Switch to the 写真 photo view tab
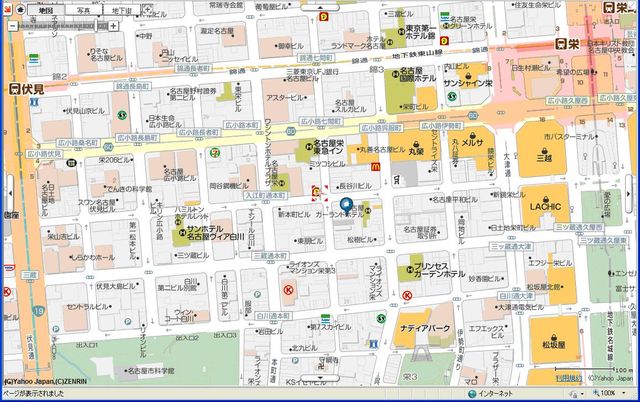640x402 pixels. (84, 10)
